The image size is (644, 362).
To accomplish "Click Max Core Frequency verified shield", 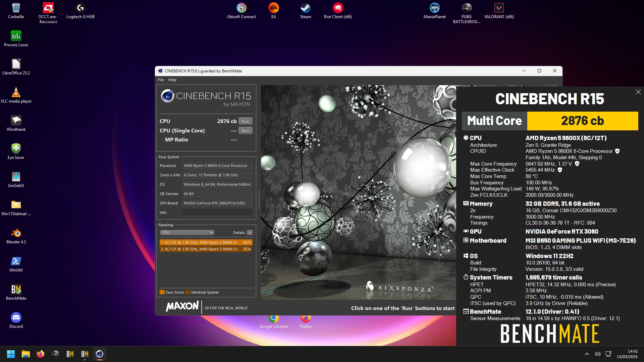I will coord(577,164).
